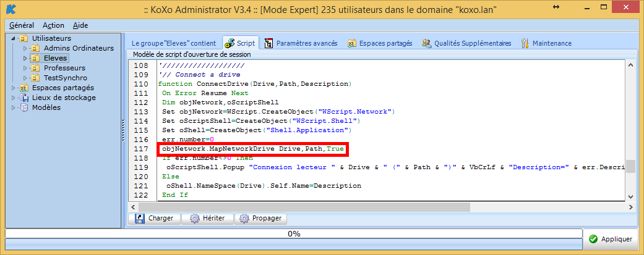Image resolution: width=644 pixels, height=255 pixels.
Task: Expand the Professeurs tree node
Action: tap(25, 68)
